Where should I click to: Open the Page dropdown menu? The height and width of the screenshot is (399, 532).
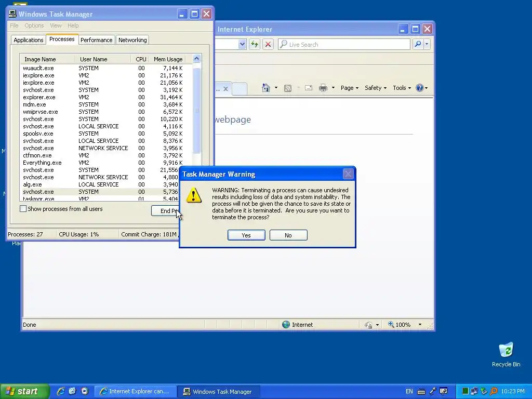click(350, 88)
